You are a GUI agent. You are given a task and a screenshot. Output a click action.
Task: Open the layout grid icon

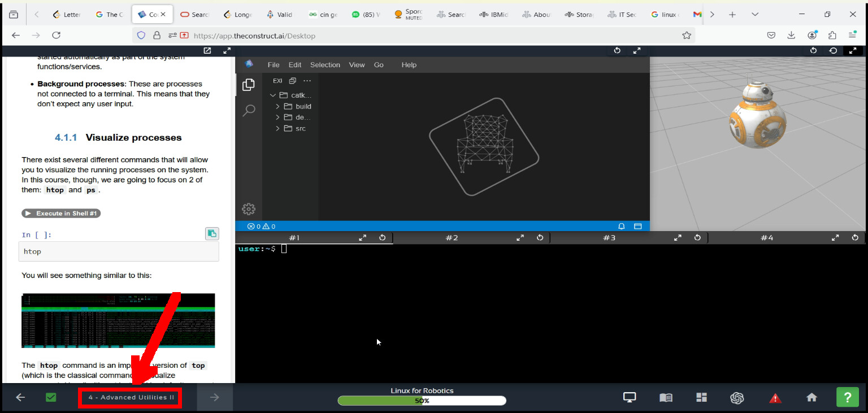701,397
